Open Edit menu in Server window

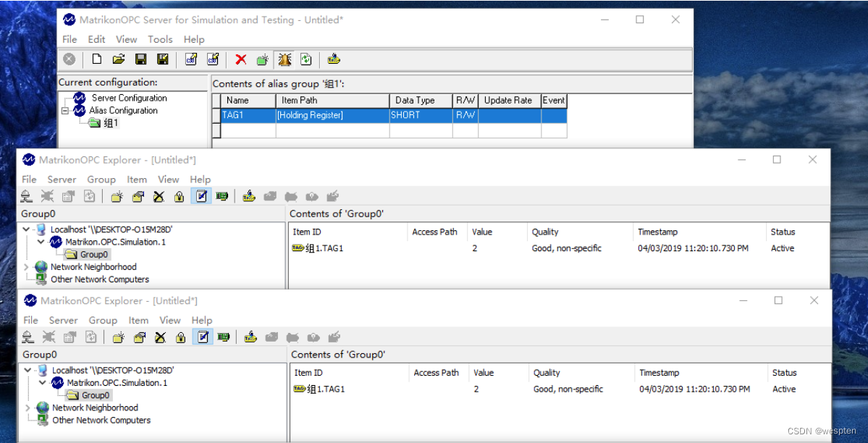(96, 39)
